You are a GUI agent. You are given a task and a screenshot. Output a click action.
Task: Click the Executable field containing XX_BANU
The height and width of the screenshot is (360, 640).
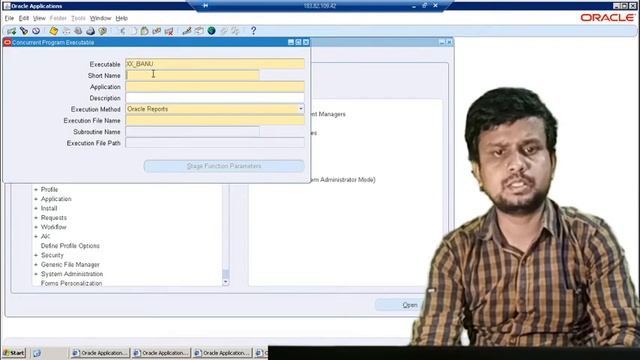coord(215,64)
